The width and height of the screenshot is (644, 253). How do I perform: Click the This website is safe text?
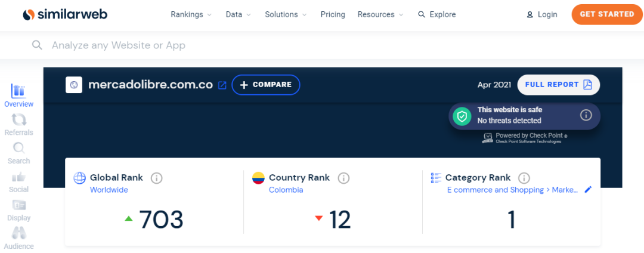point(510,110)
